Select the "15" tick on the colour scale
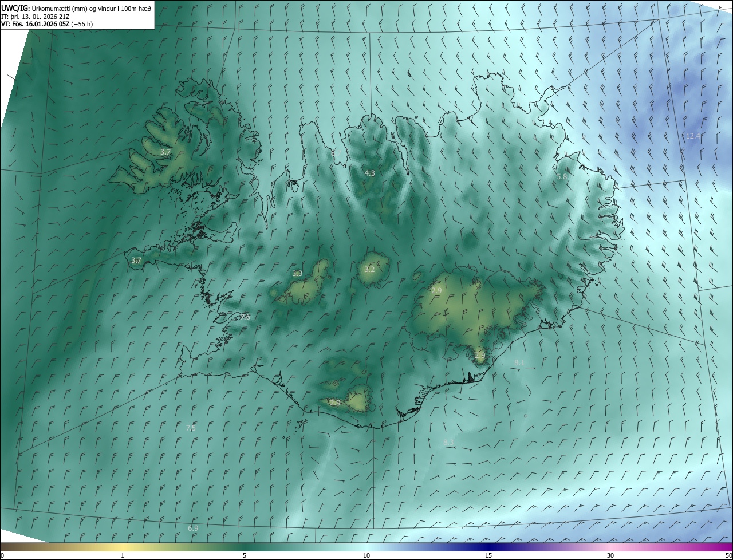This screenshot has width=733, height=560. [488, 556]
